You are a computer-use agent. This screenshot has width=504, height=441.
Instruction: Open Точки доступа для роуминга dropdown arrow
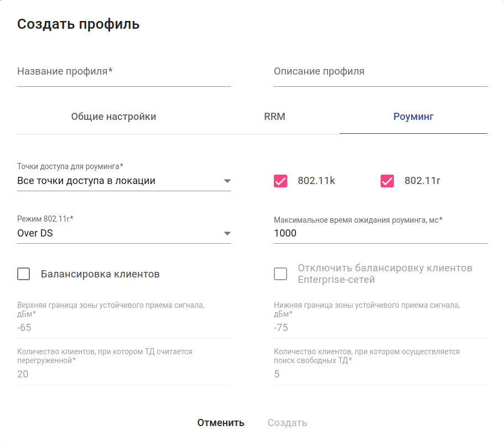point(227,181)
